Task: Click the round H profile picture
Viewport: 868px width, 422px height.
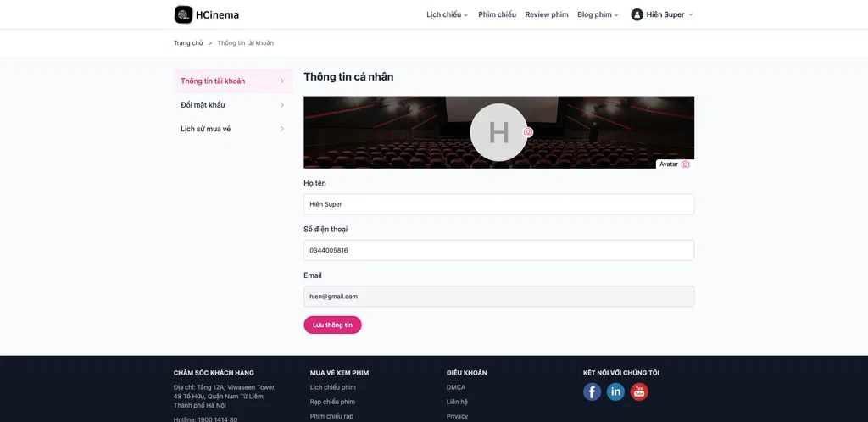Action: (x=498, y=132)
